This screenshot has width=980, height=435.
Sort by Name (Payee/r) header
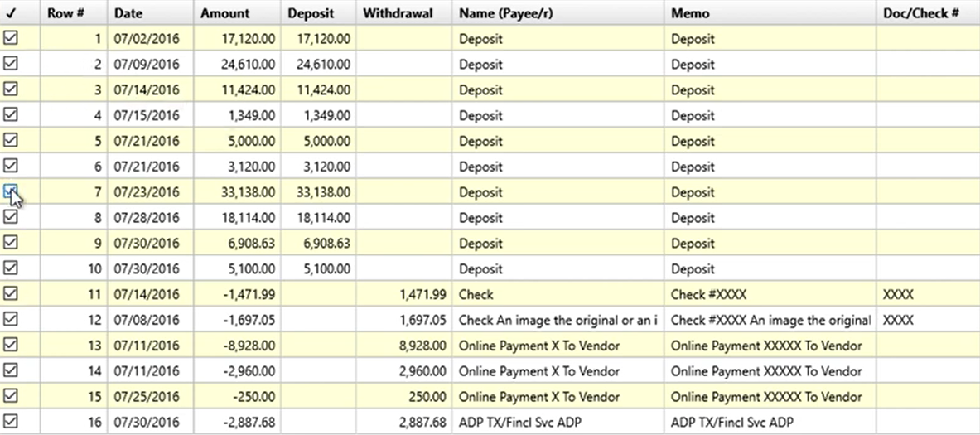coord(558,12)
